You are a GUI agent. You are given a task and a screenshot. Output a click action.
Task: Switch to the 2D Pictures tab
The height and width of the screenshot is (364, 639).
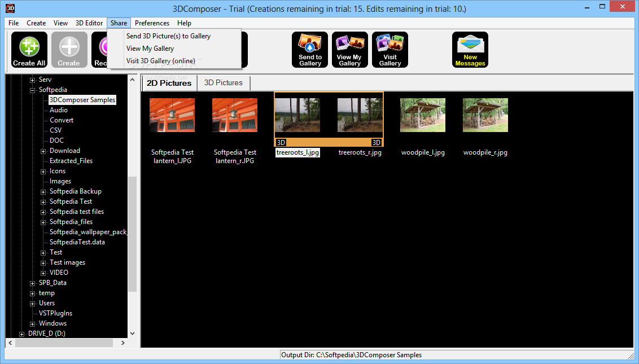point(169,83)
